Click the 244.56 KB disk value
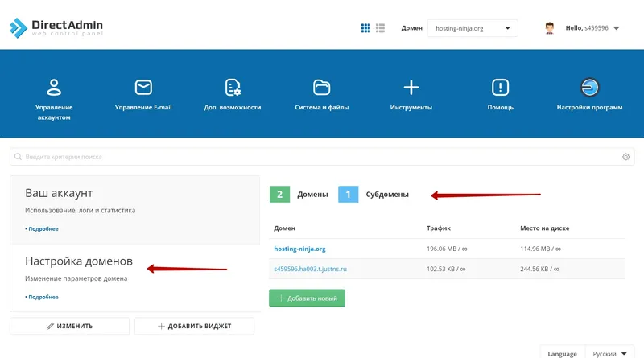644x358 pixels. (x=539, y=269)
